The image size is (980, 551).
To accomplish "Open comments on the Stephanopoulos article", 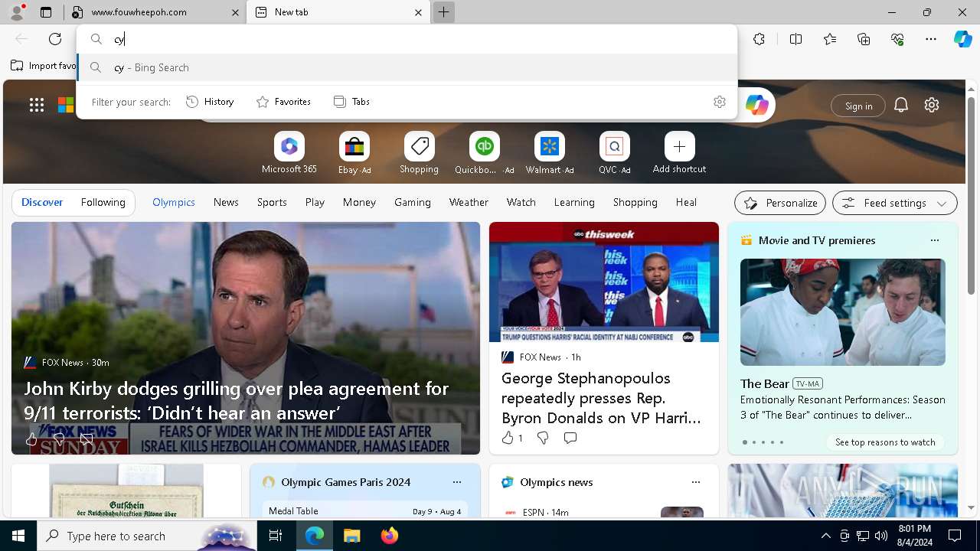I will click(570, 438).
